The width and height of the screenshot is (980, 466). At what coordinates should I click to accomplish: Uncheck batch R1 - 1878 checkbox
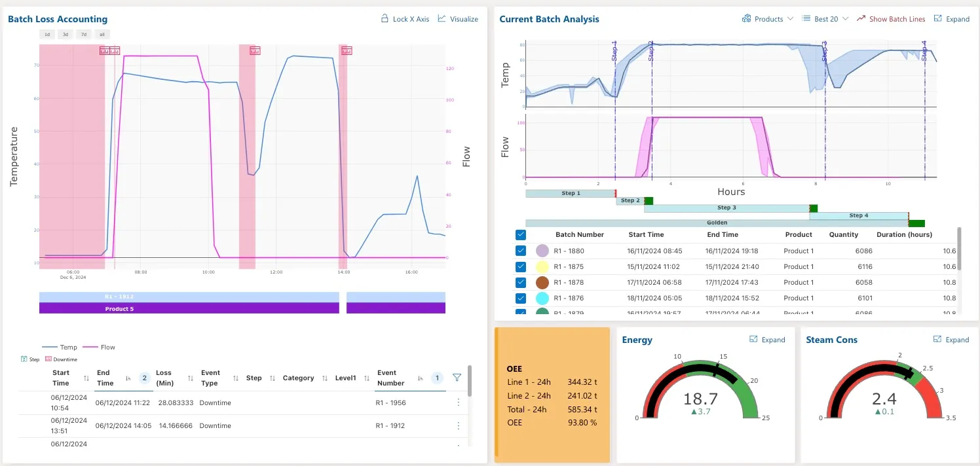(x=521, y=282)
